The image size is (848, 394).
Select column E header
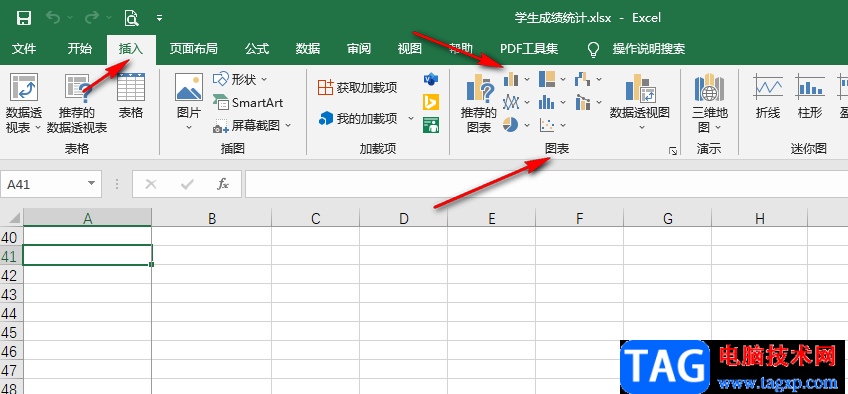pyautogui.click(x=492, y=218)
